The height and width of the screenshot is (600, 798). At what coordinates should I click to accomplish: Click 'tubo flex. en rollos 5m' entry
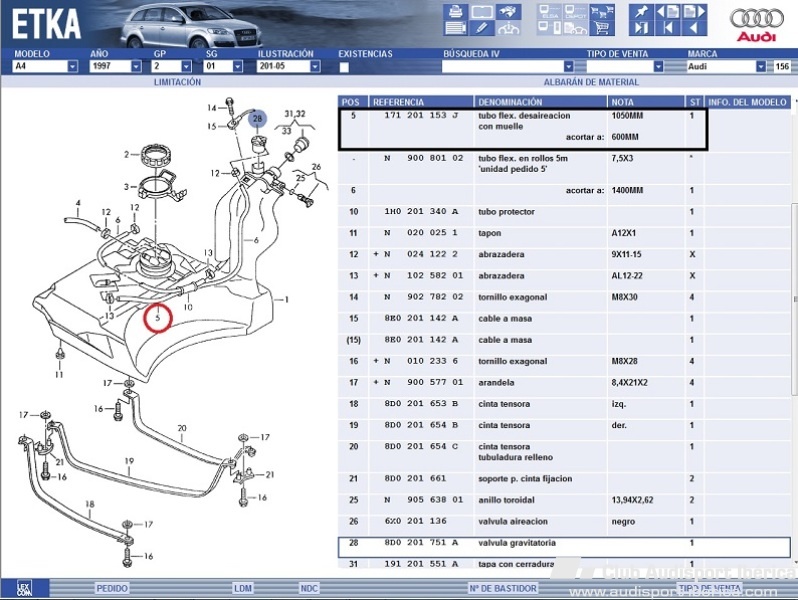pos(523,158)
